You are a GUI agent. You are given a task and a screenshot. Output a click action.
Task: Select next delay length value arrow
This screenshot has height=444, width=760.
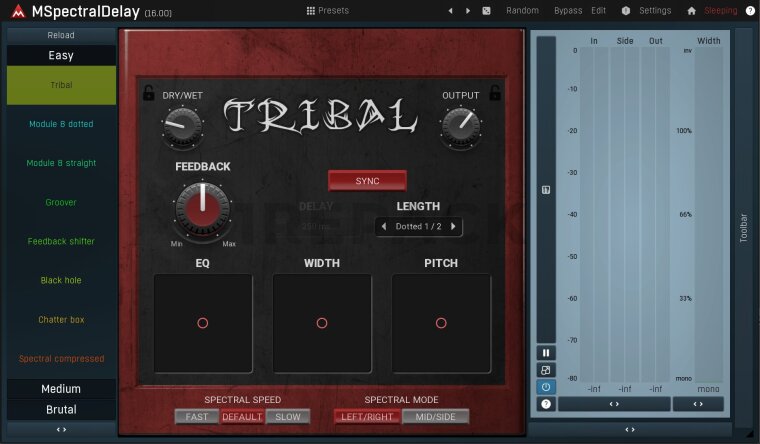[453, 227]
